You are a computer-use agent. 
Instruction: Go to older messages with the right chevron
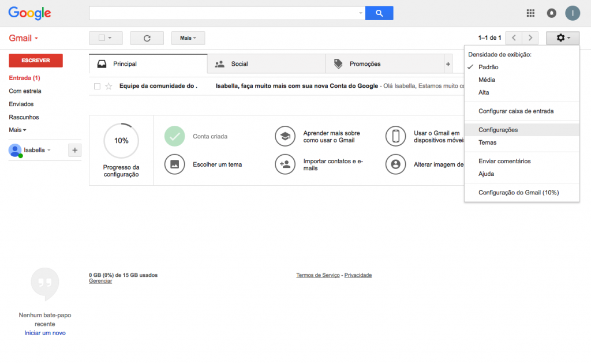tap(530, 38)
